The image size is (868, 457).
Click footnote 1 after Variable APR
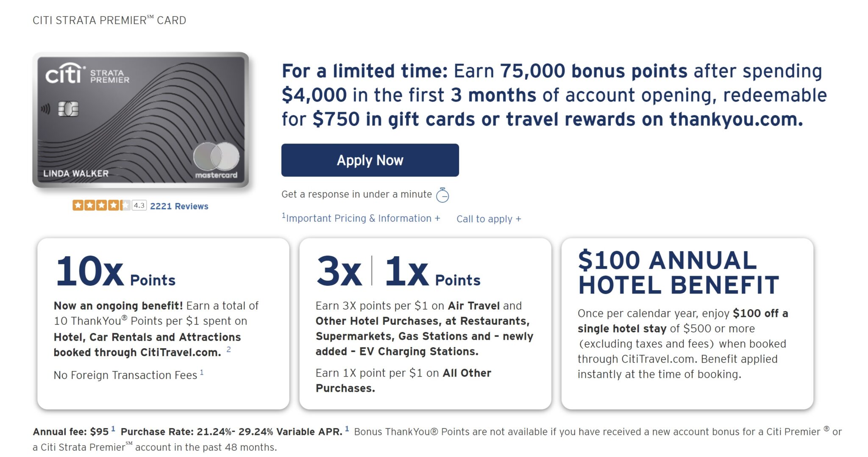pos(347,429)
